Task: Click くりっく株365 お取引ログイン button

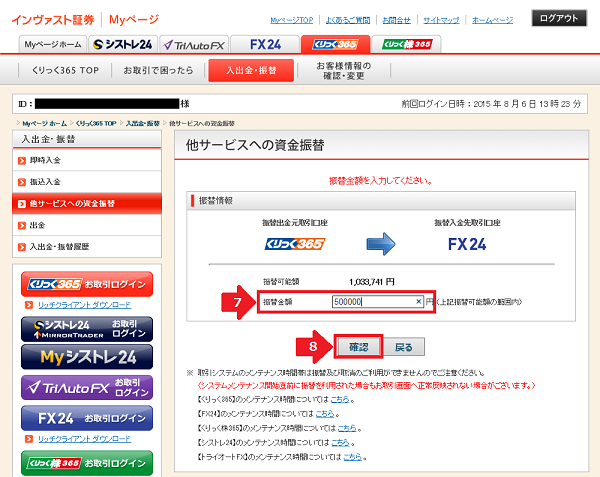Action: point(87,463)
